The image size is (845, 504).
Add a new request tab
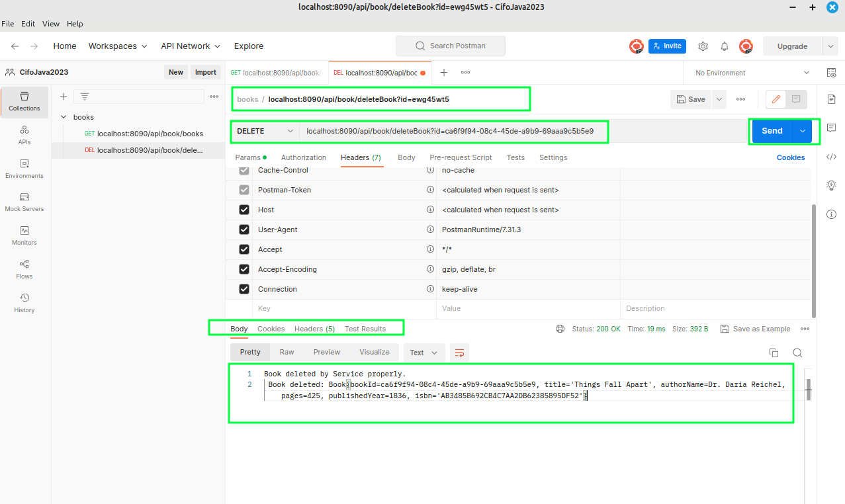pyautogui.click(x=444, y=73)
